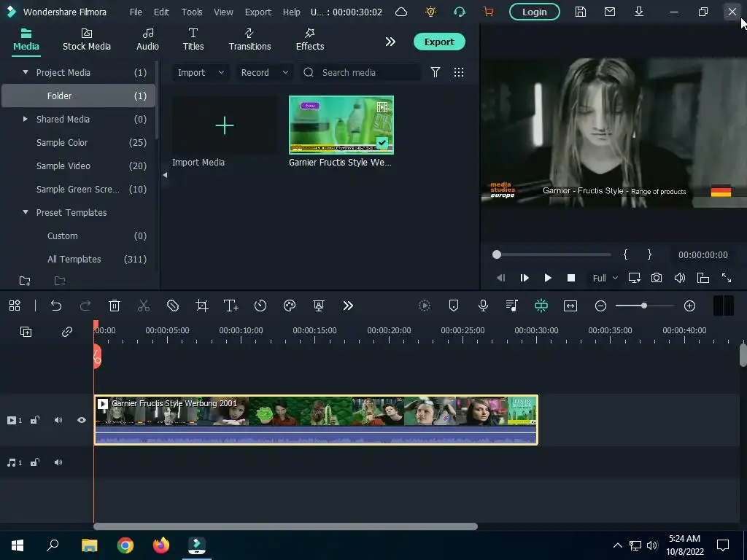This screenshot has width=747, height=560.
Task: Create new folder icon in media panel
Action: tap(25, 281)
